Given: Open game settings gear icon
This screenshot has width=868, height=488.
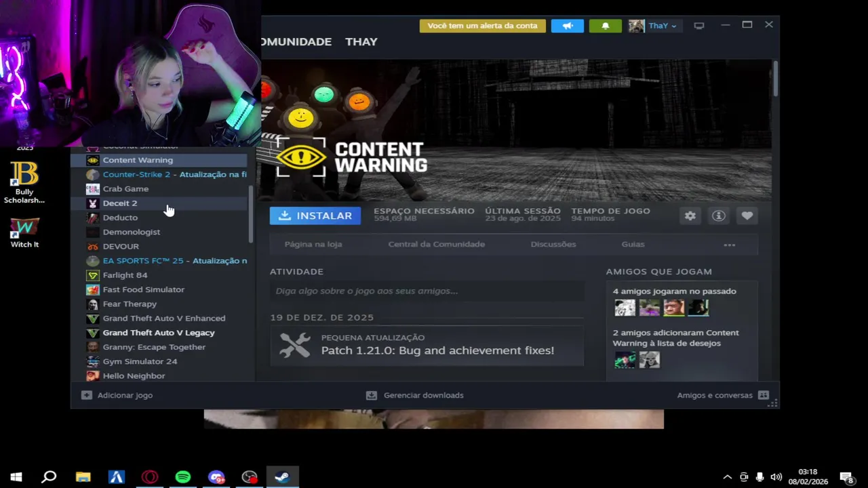Looking at the screenshot, I should click(690, 216).
